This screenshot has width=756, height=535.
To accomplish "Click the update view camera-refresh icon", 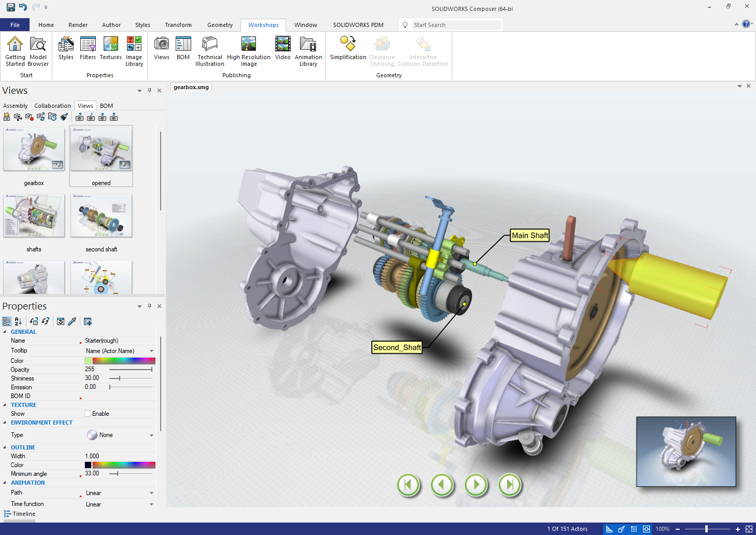I will (40, 117).
